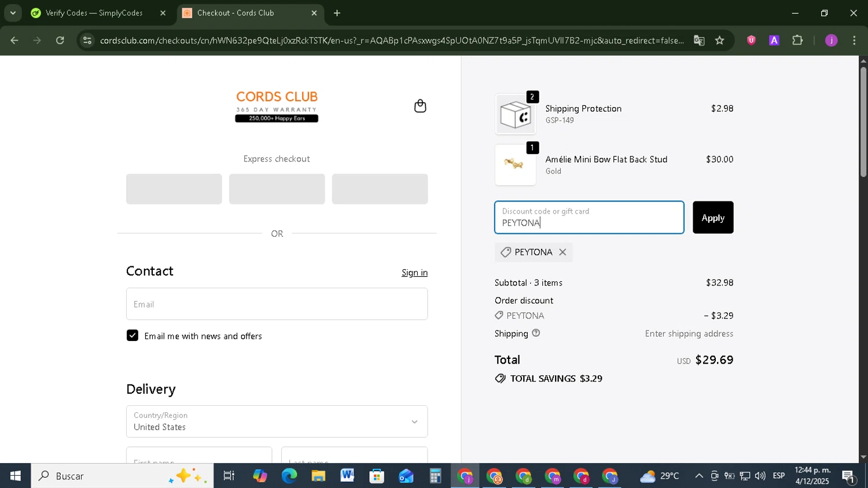The width and height of the screenshot is (868, 488).
Task: Close the Checkout - Cords Club tab
Action: (x=314, y=13)
